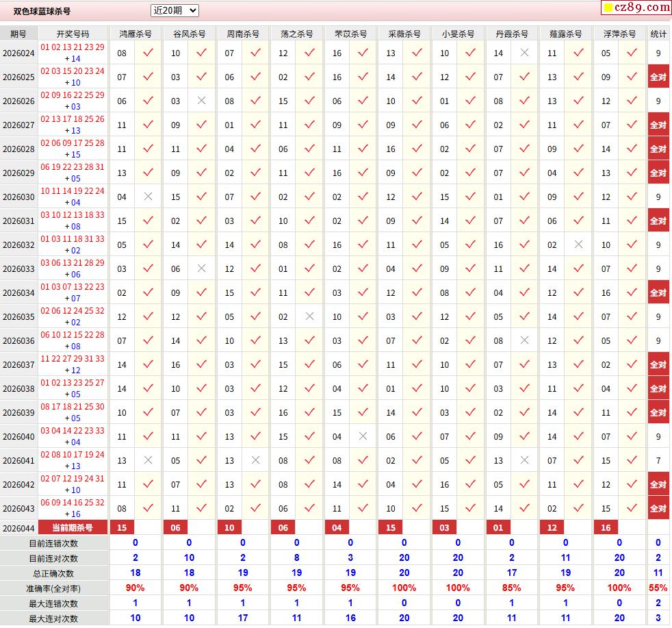Select the 丹霞 X mark in row 2026041
Image resolution: width=672 pixels, height=628 pixels.
point(524,460)
